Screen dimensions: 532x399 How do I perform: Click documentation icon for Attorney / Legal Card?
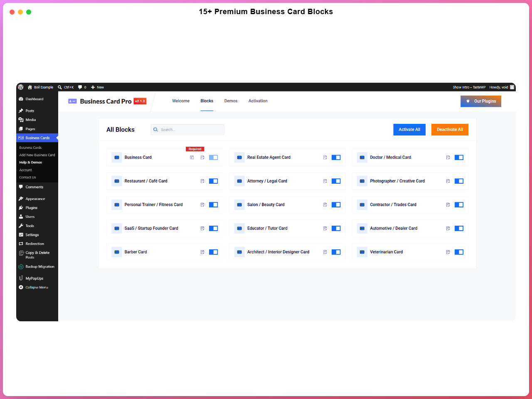(x=325, y=181)
